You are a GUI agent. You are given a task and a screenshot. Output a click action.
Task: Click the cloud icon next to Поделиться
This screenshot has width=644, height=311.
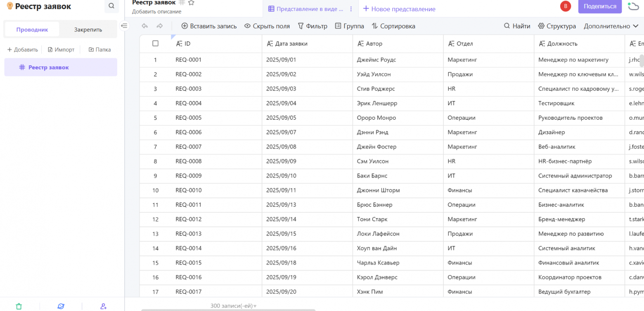(633, 6)
